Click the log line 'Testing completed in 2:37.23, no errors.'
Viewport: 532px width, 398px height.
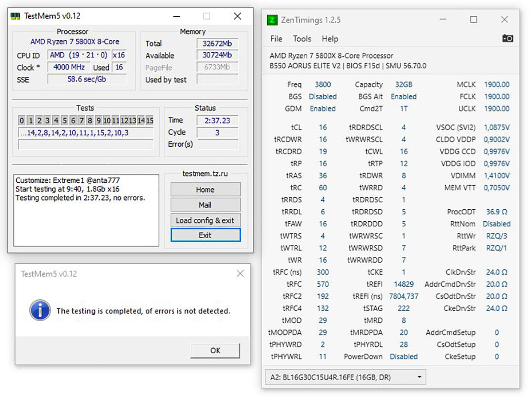click(x=81, y=198)
